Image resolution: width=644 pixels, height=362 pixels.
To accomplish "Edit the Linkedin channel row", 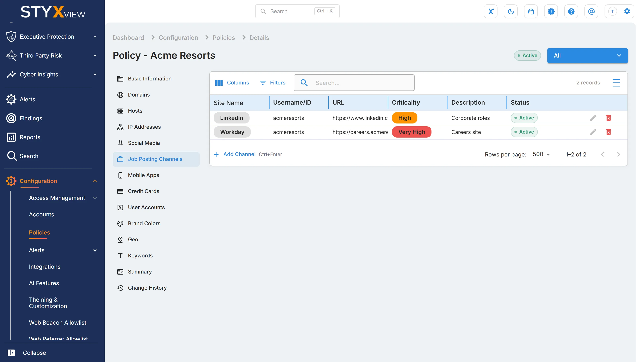I will 593,118.
